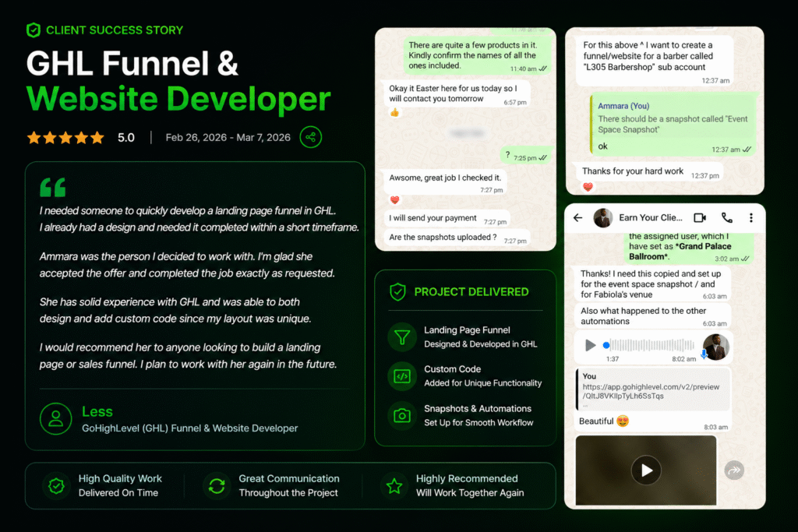The height and width of the screenshot is (532, 798).
Task: Start a voice call in chat header
Action: coord(727,217)
